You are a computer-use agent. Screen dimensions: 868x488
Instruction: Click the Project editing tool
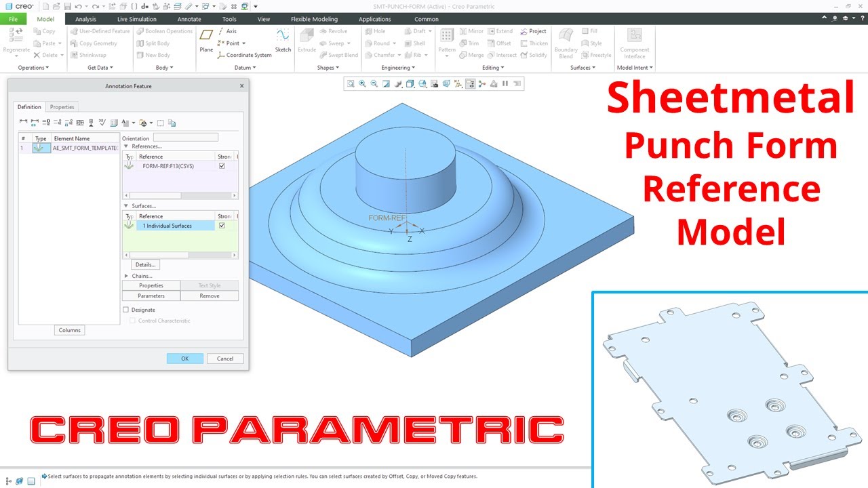[533, 31]
